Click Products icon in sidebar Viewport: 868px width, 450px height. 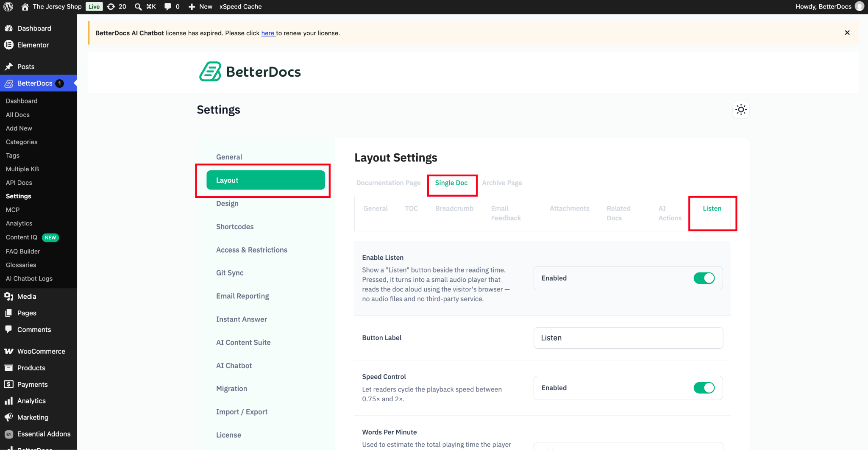coord(8,368)
